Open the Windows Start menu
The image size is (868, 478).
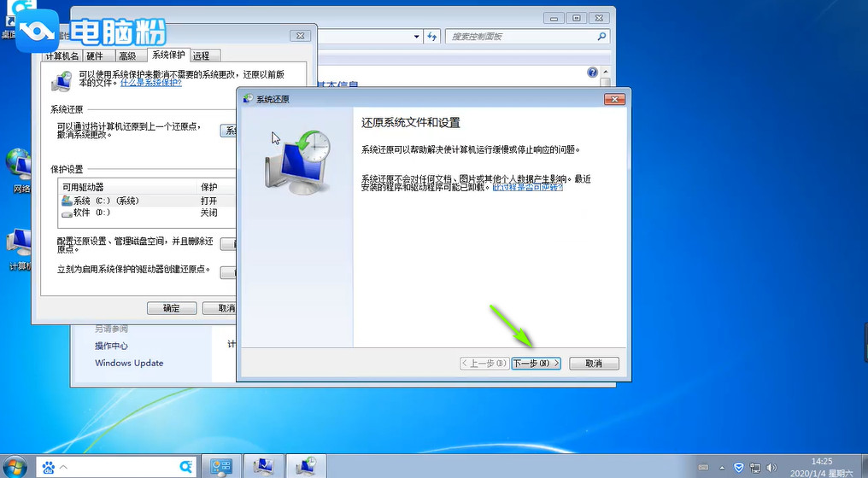pos(15,466)
